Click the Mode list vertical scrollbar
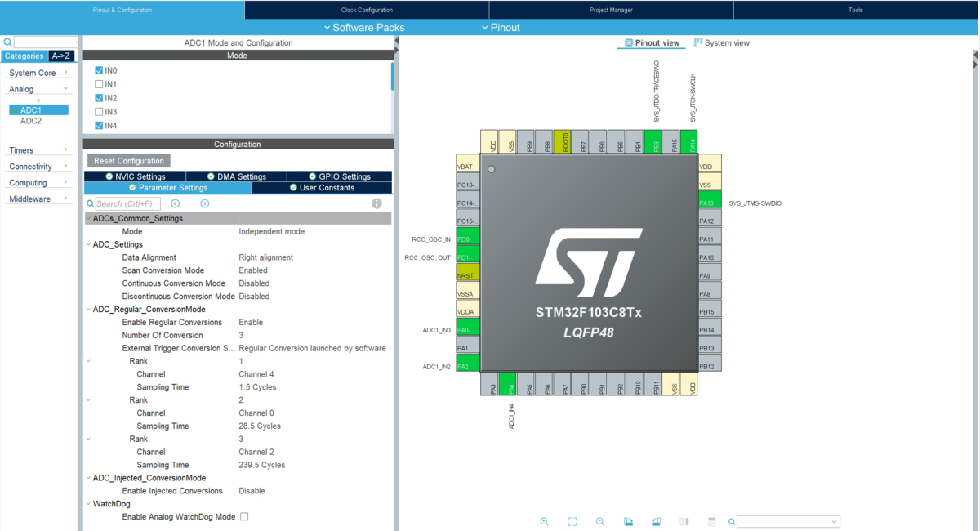The height and width of the screenshot is (531, 980). point(392,76)
